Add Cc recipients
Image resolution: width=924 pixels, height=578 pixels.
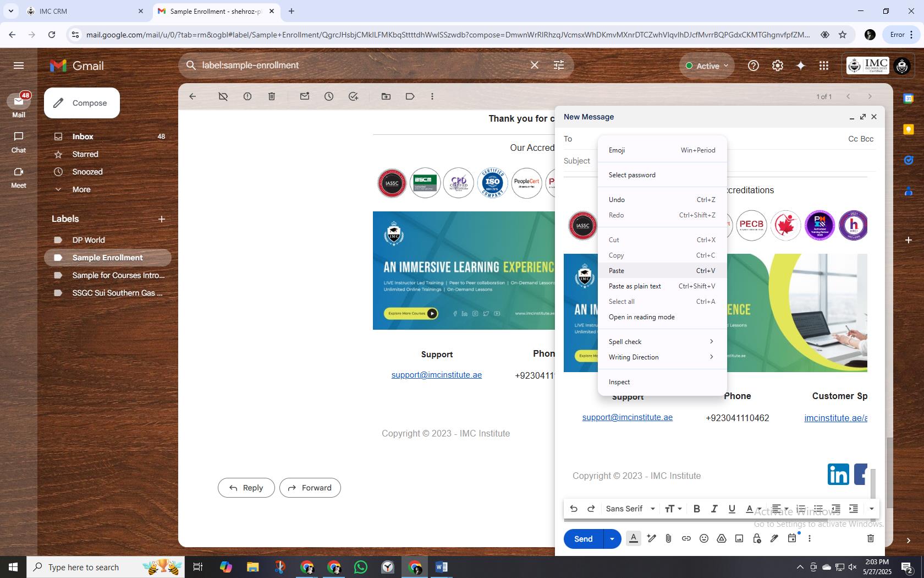[853, 139]
